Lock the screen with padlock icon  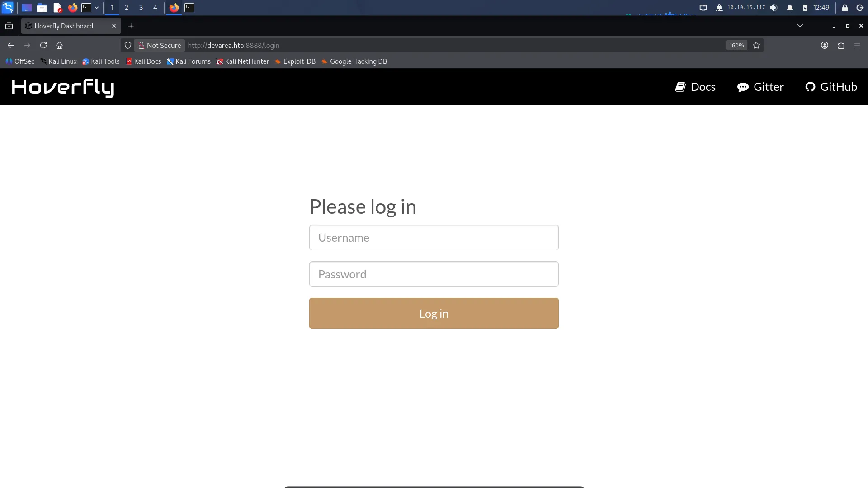click(844, 8)
